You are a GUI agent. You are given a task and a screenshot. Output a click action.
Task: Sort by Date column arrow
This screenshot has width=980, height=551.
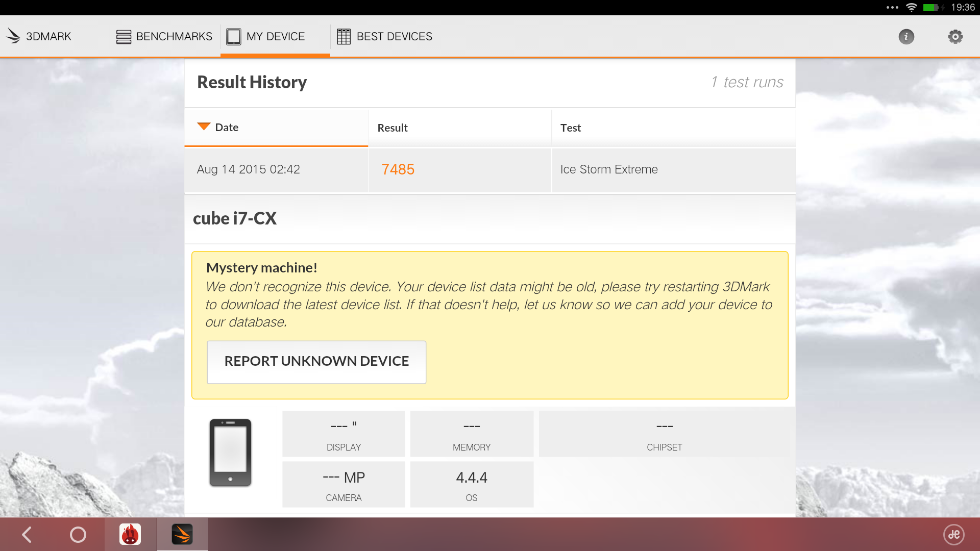(x=204, y=127)
